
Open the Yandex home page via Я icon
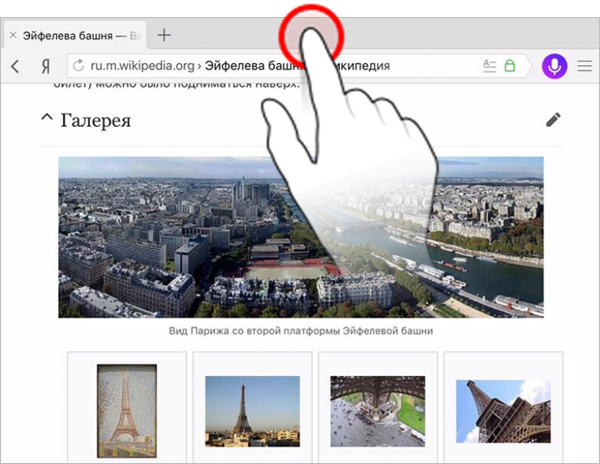(46, 67)
